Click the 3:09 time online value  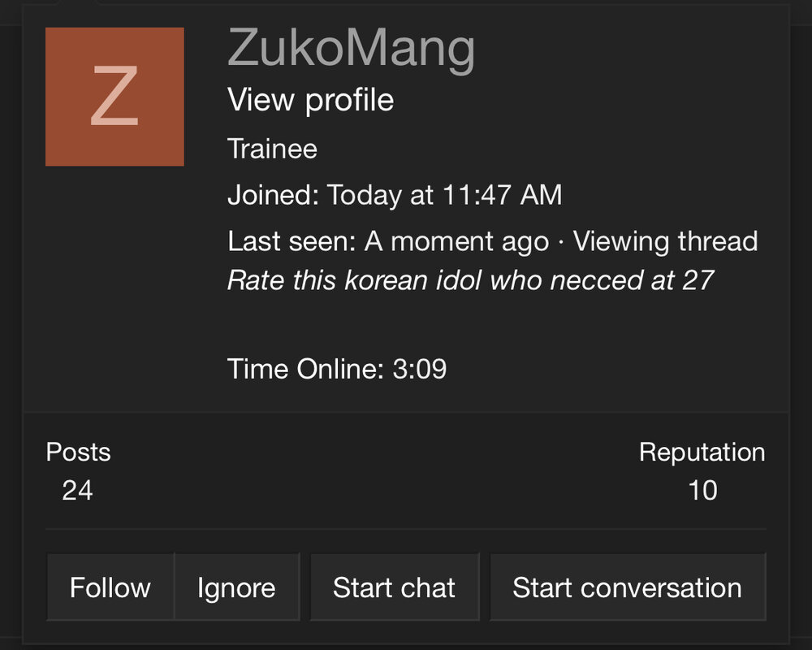(419, 369)
